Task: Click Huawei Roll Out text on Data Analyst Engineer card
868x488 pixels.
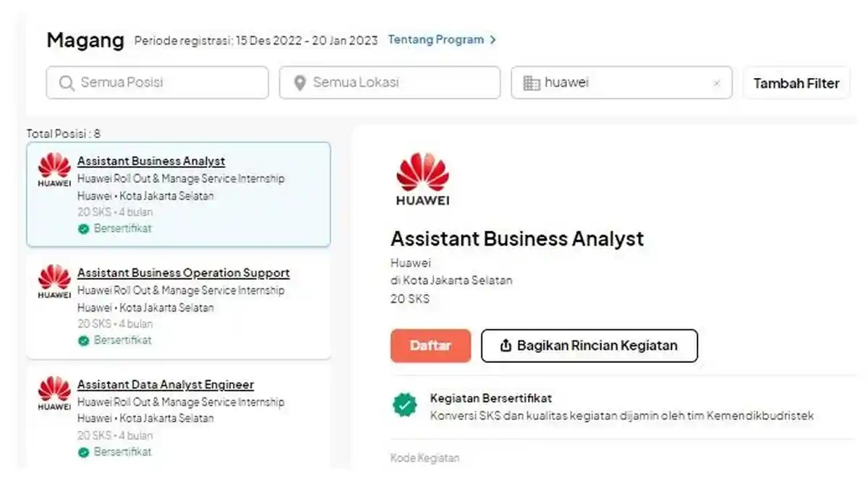Action: coord(181,402)
